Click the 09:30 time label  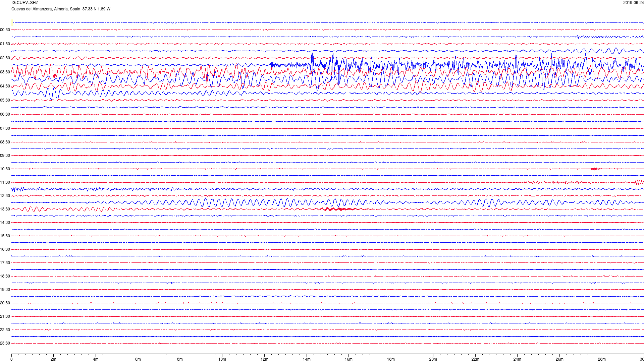click(5, 156)
